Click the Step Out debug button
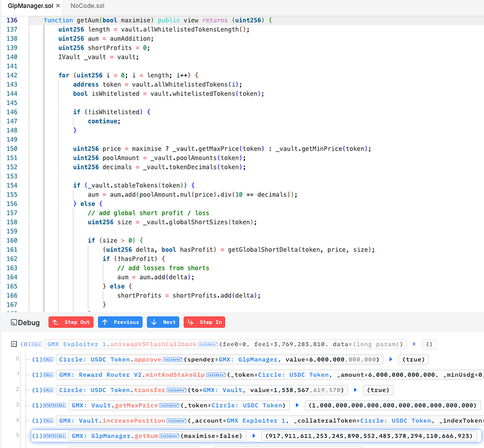 [x=70, y=322]
